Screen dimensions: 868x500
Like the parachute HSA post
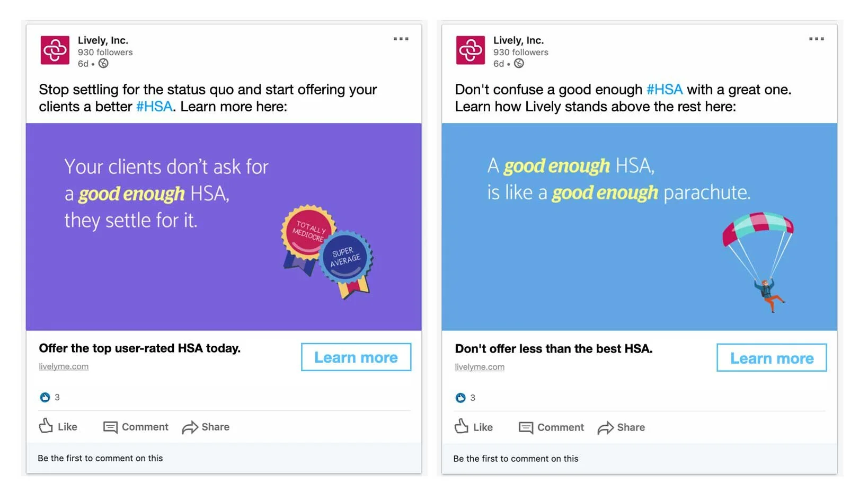pos(474,427)
